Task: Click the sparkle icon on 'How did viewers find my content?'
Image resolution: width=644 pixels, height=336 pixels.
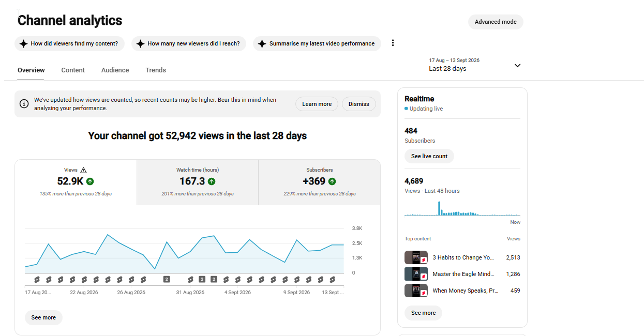Action: tap(23, 43)
